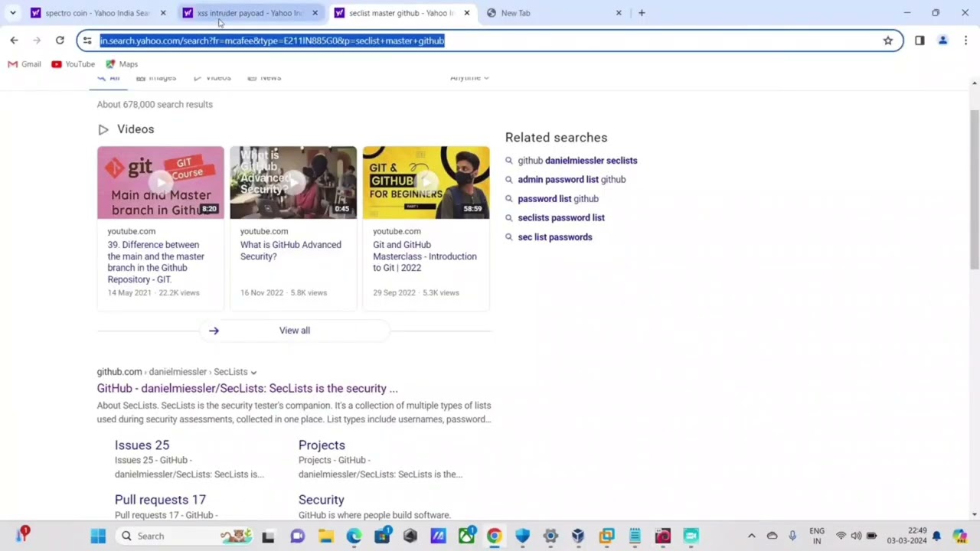Open Task View from the taskbar
Screen dimensions: 980x551
(268, 536)
